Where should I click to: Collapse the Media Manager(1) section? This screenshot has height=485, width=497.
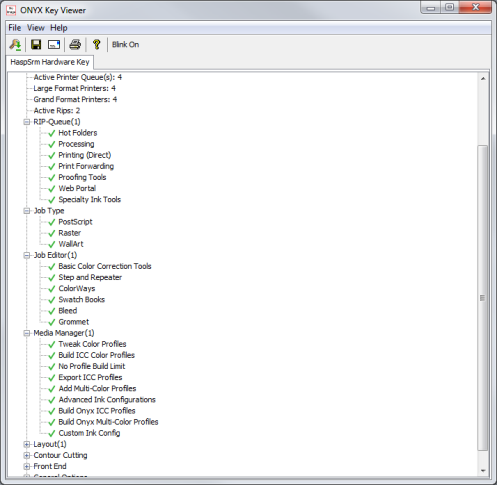coord(27,333)
